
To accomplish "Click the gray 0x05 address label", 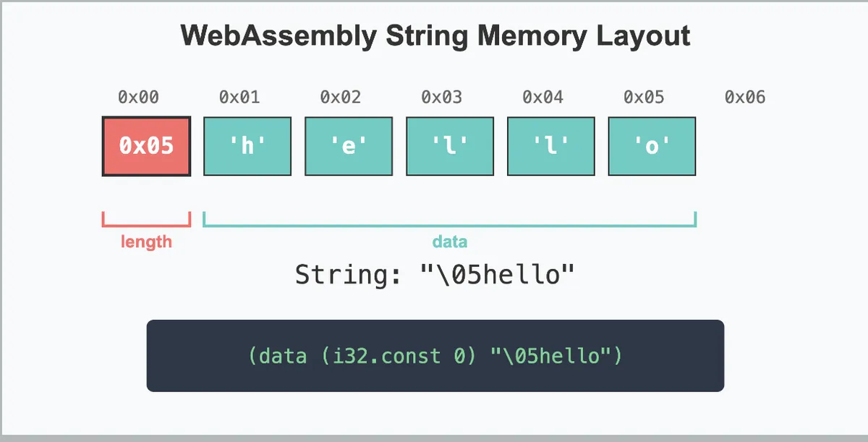I will pos(644,97).
